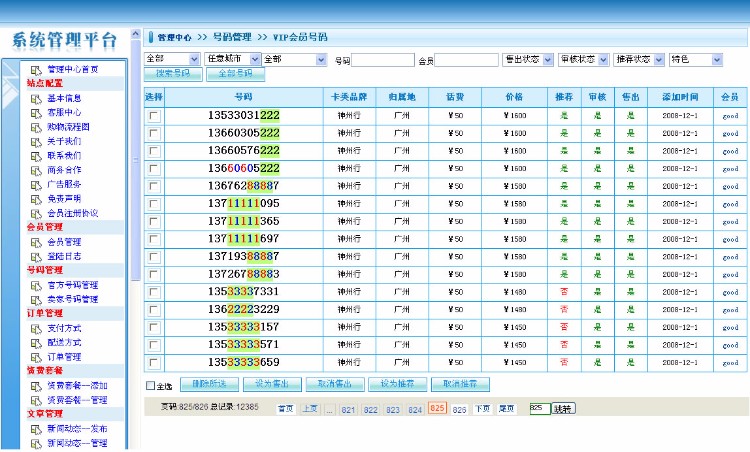Open 资费套餐—管理 via its icon
Image resolution: width=750 pixels, height=452 pixels.
pos(36,401)
